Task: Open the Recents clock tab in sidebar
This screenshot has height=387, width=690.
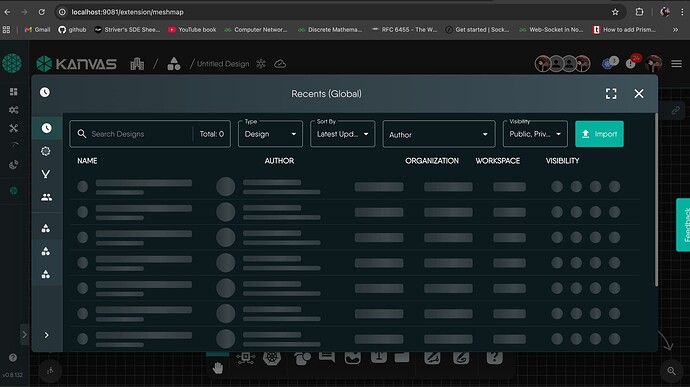Action: [x=46, y=128]
